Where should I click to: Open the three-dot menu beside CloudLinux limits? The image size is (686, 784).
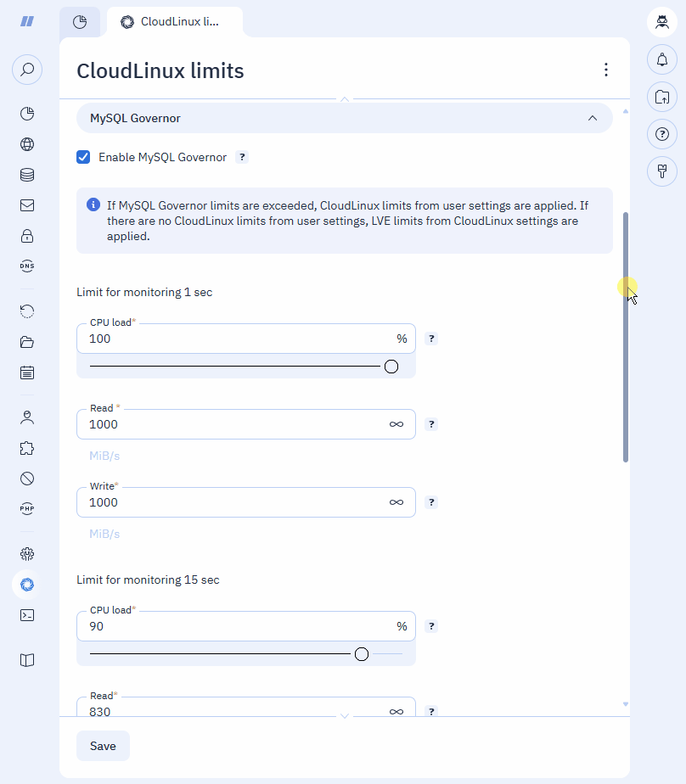pyautogui.click(x=606, y=70)
